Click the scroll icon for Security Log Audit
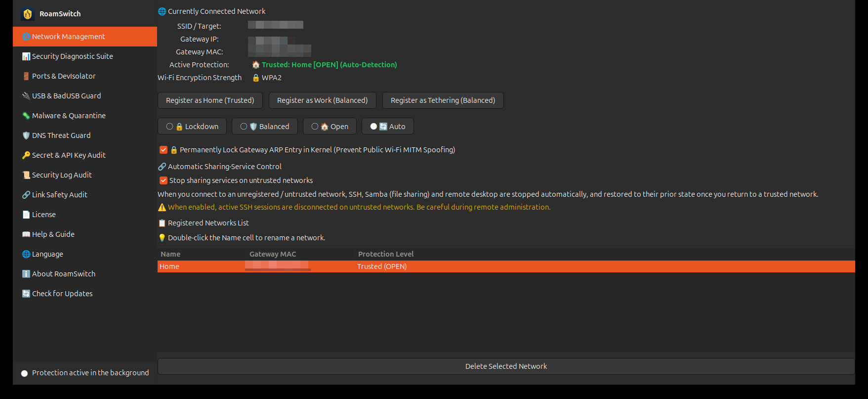The image size is (868, 399). pyautogui.click(x=26, y=175)
